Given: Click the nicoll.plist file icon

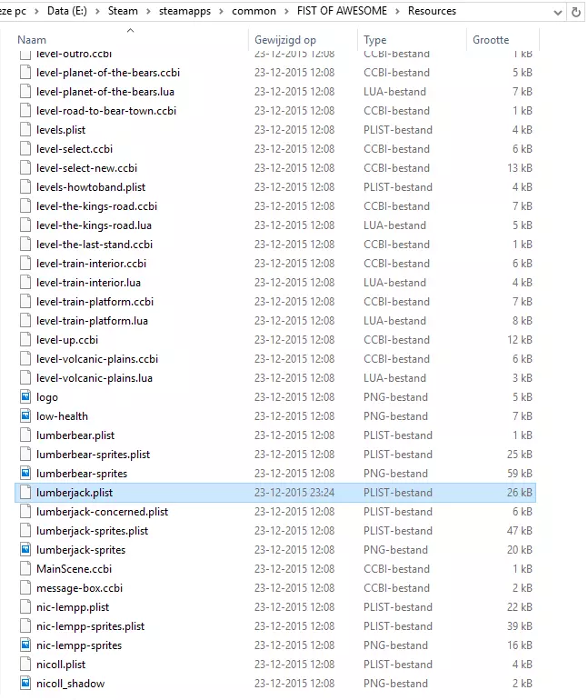Looking at the screenshot, I should pos(25,665).
